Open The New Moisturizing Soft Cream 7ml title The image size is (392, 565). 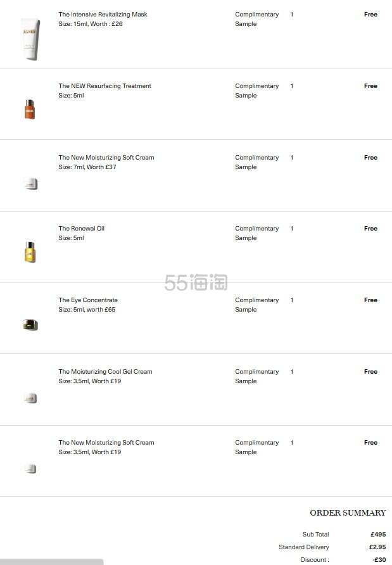coord(106,158)
